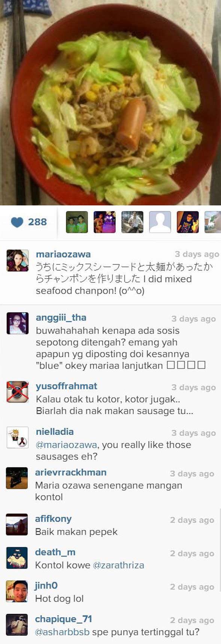
Task: Follow the @asharbbsb mention link
Action: (x=62, y=632)
